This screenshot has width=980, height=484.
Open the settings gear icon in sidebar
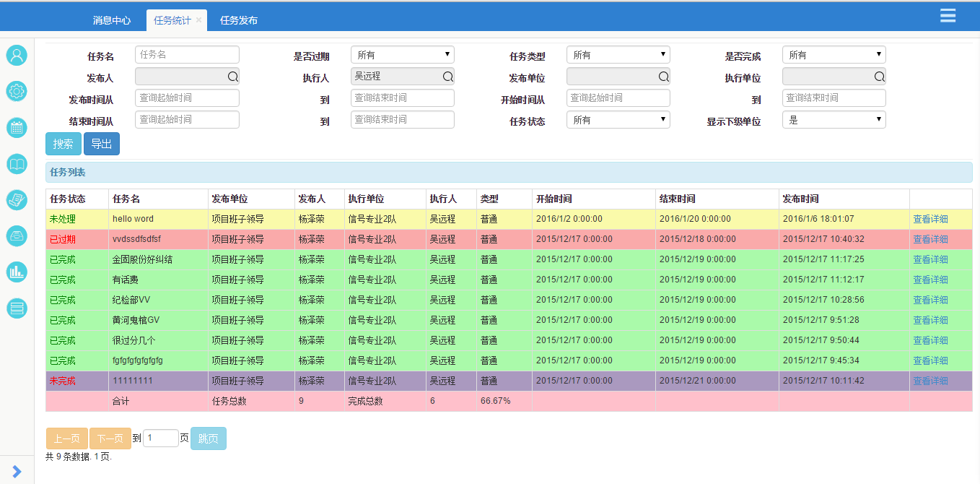click(17, 91)
